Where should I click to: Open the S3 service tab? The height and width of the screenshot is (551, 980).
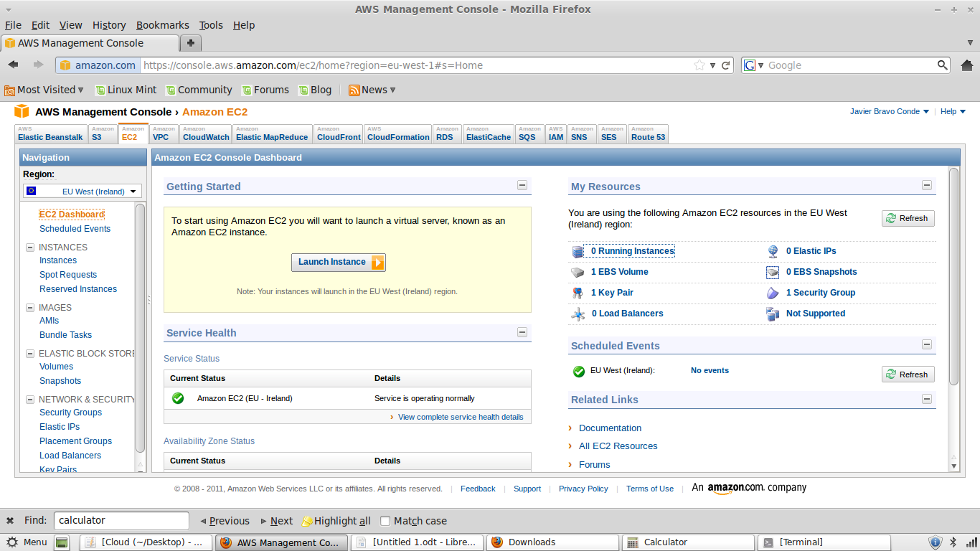(103, 134)
